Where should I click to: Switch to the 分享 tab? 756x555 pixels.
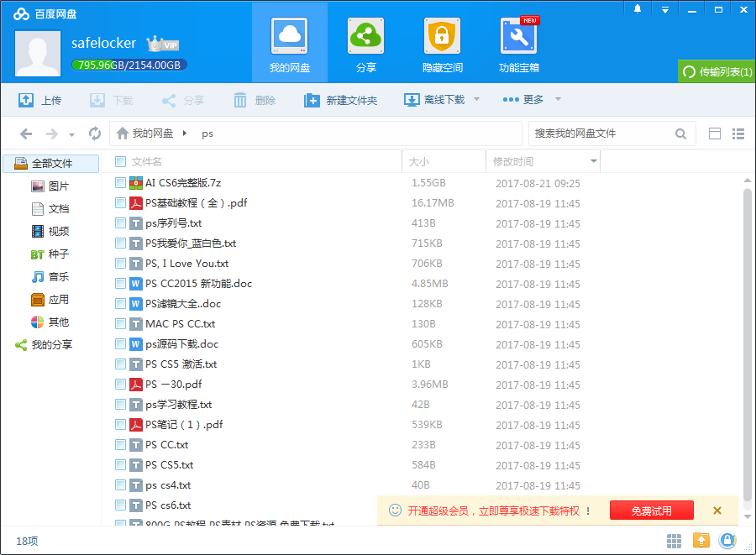click(366, 44)
